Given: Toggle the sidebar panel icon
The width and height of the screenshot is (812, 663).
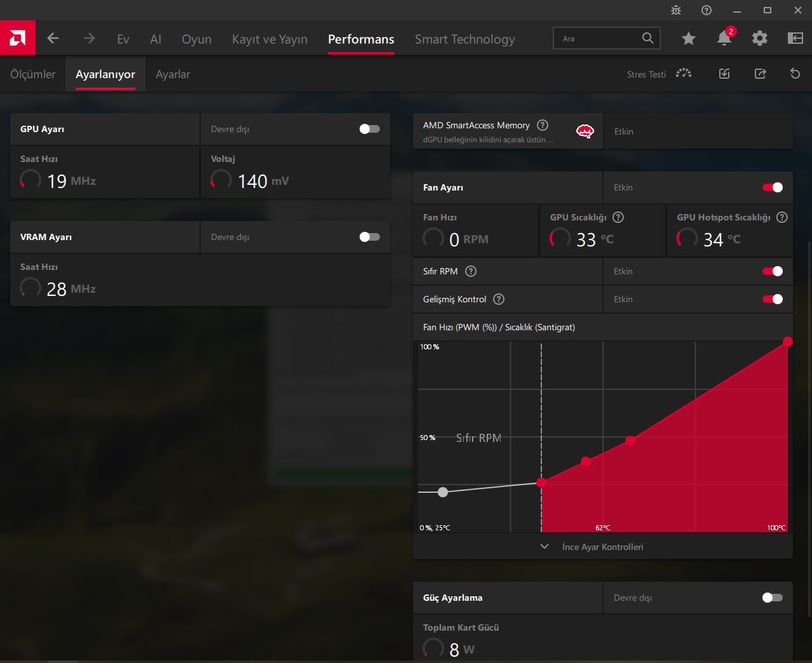Looking at the screenshot, I should (795, 38).
